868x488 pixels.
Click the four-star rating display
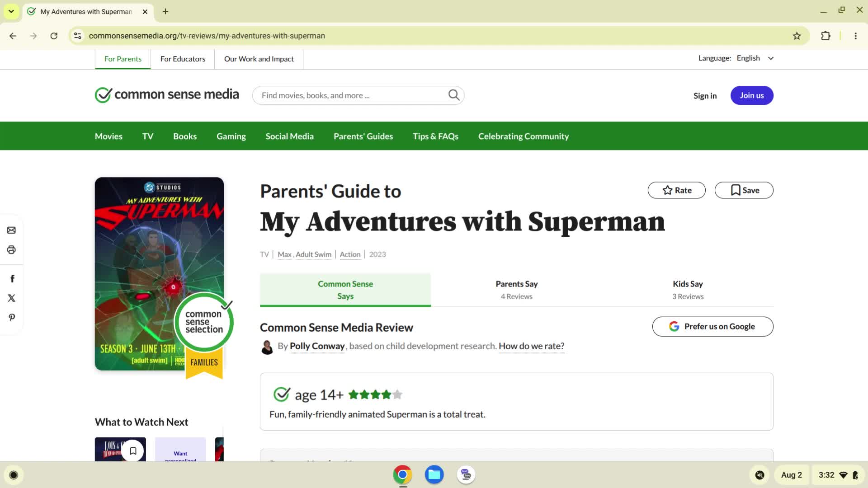tap(375, 395)
